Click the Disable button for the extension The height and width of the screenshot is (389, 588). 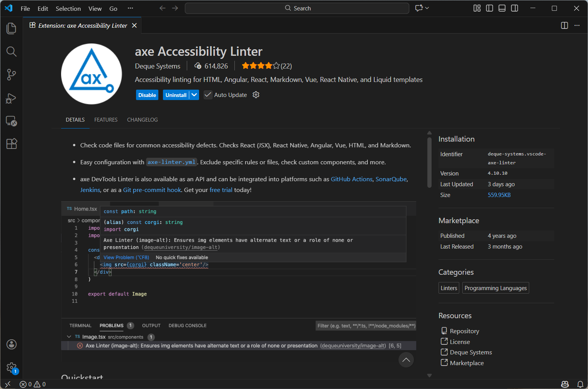tap(147, 95)
